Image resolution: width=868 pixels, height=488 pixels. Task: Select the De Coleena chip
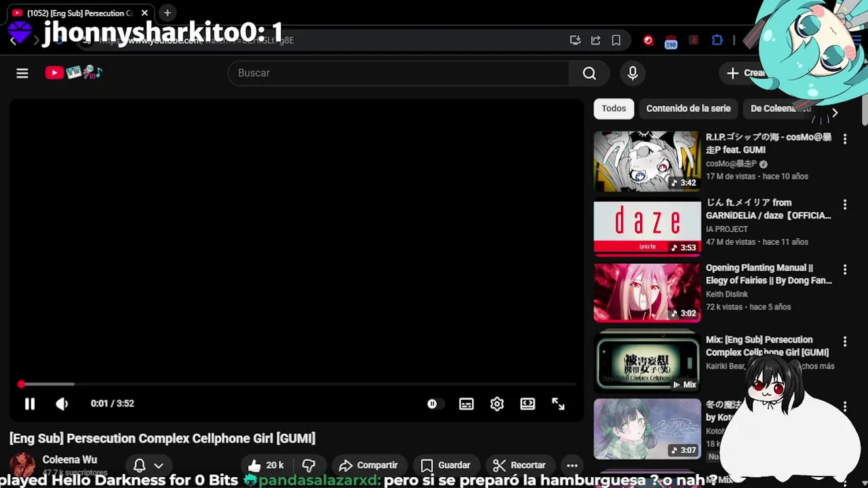click(780, 108)
